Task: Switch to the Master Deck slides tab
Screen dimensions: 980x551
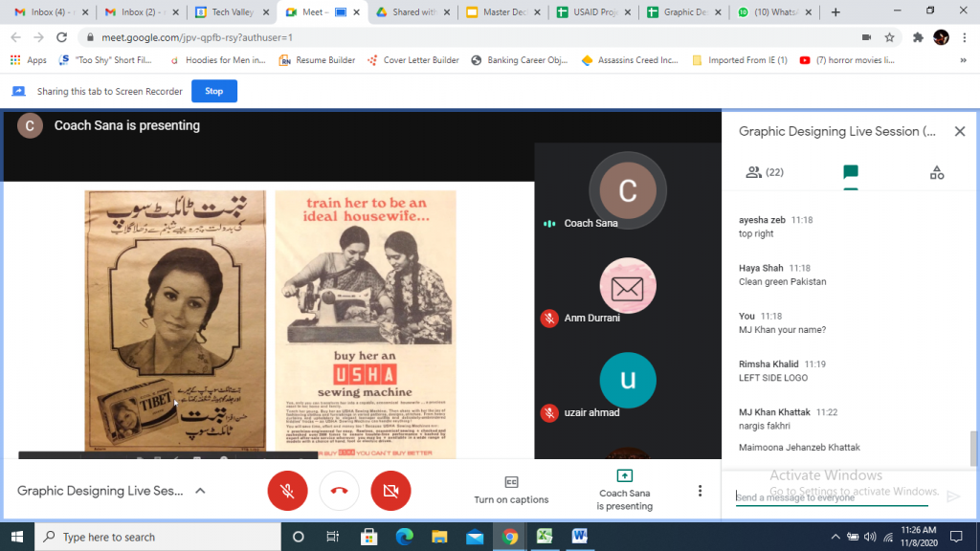Action: [503, 11]
